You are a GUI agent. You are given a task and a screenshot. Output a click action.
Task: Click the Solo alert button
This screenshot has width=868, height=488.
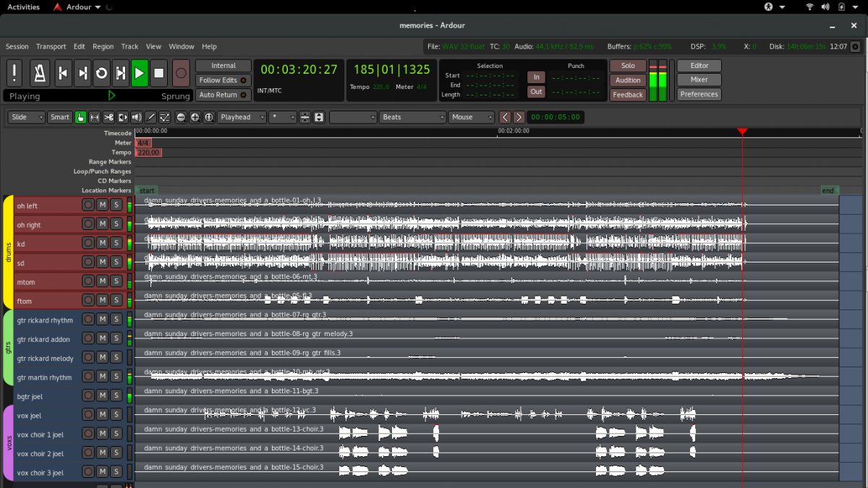[628, 66]
